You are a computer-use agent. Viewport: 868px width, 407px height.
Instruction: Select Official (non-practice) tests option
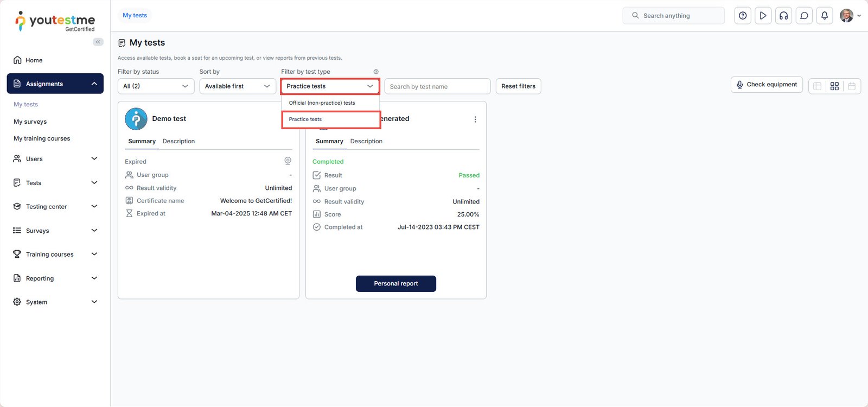coord(322,103)
